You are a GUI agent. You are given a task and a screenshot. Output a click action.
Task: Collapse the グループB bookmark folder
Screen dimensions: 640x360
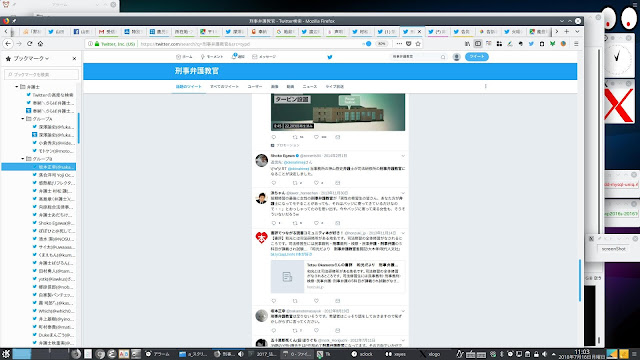click(x=22, y=159)
